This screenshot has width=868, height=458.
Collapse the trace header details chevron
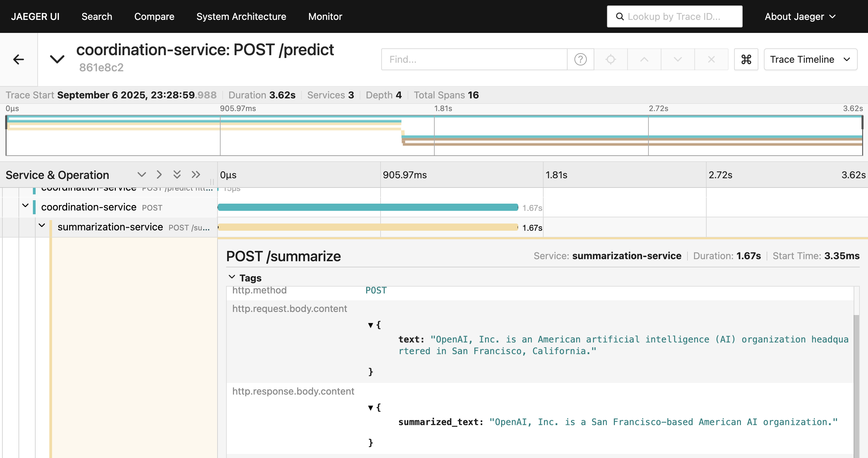[x=57, y=59]
